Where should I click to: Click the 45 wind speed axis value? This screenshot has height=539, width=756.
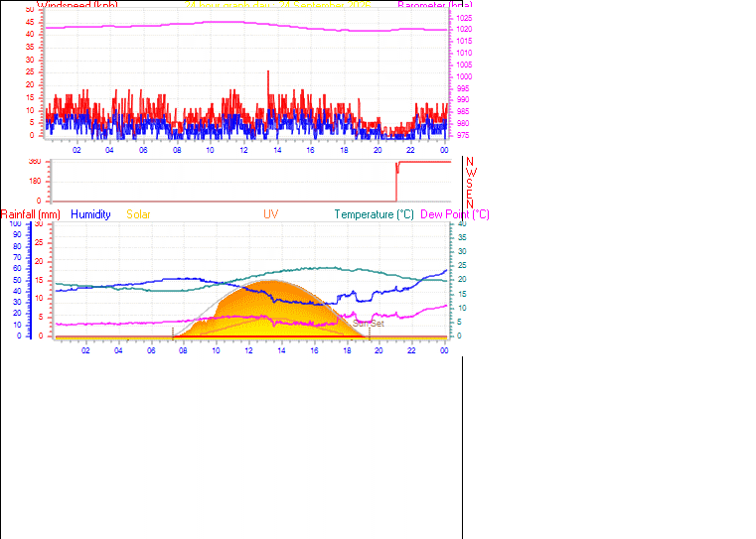coord(30,22)
